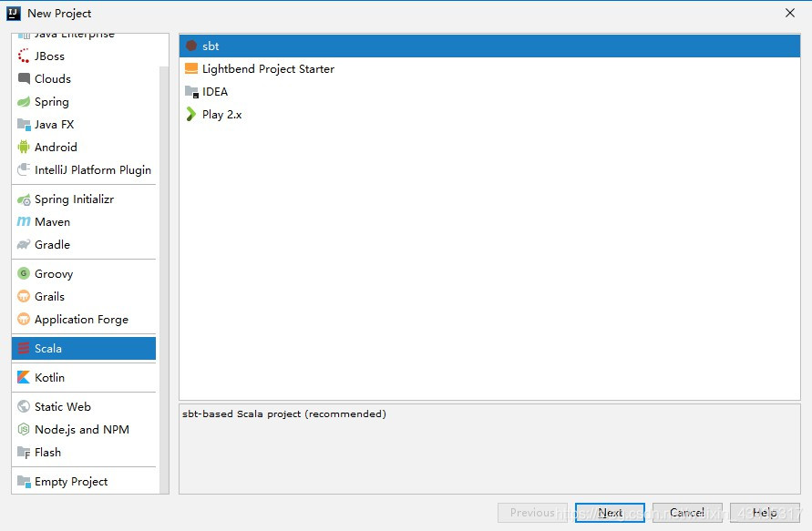The width and height of the screenshot is (812, 531).
Task: Click the Play 2.x arrow icon
Action: (x=191, y=114)
